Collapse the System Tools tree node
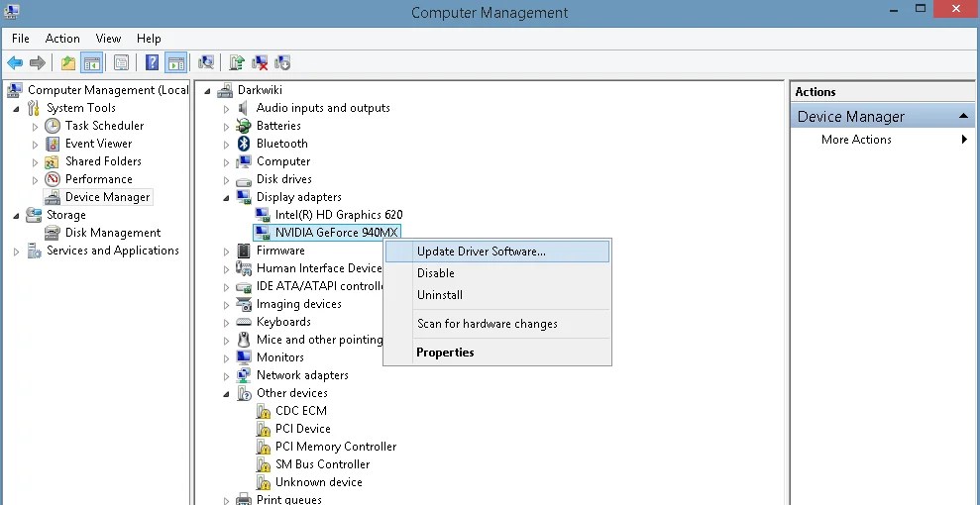This screenshot has height=505, width=980. click(x=16, y=109)
